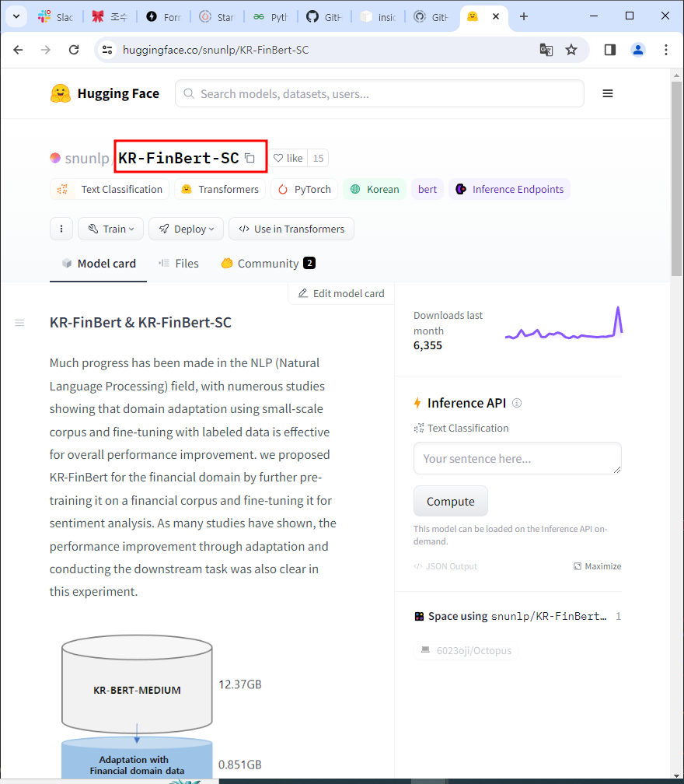Switch to the Python browser tab
The height and width of the screenshot is (784, 684).
tap(270, 17)
